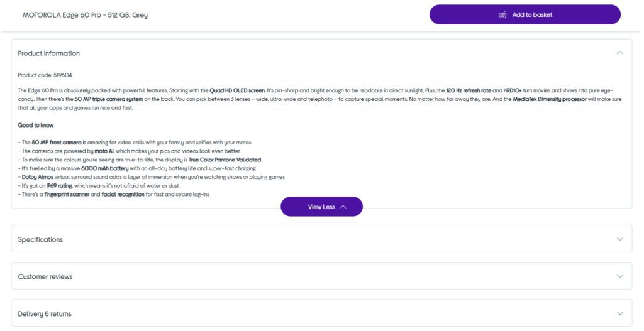Screen dimensions: 644x331
Task: Open the Customer reviews section label
Action: coord(45,277)
